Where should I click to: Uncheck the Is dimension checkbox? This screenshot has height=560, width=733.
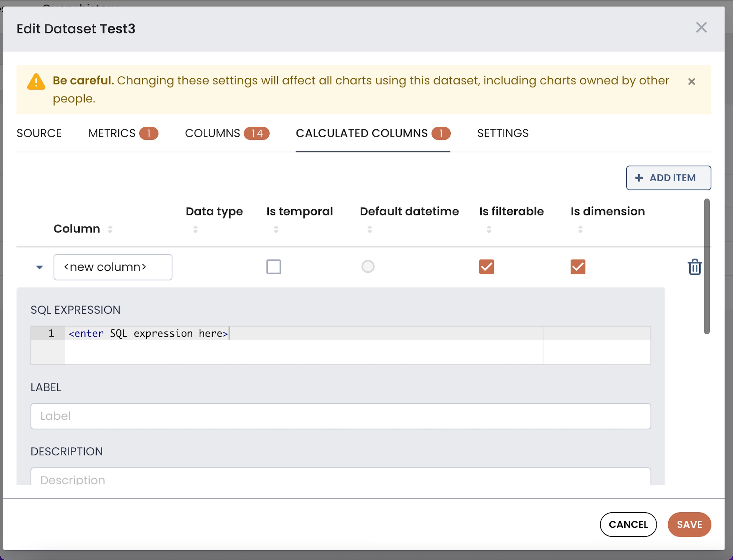578,267
